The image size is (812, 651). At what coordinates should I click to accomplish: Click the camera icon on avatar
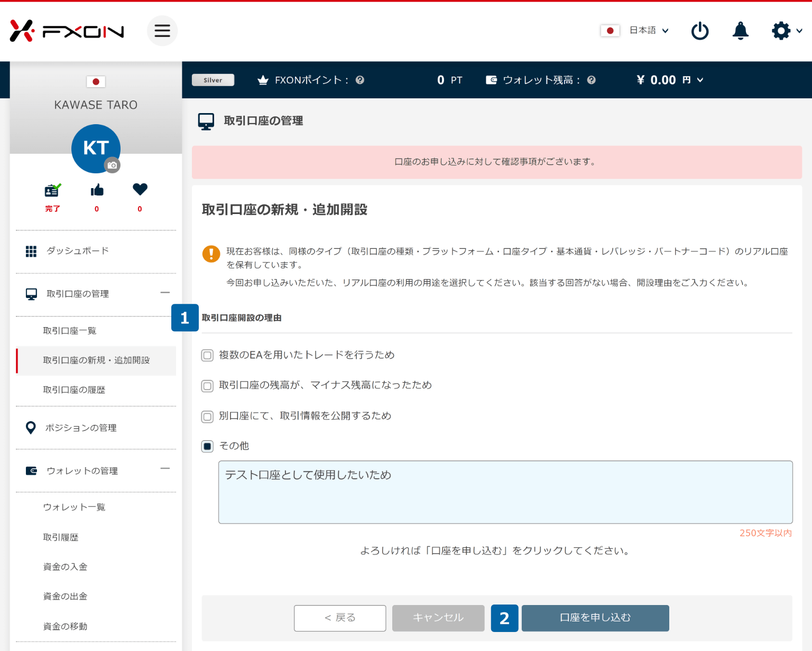[x=112, y=165]
